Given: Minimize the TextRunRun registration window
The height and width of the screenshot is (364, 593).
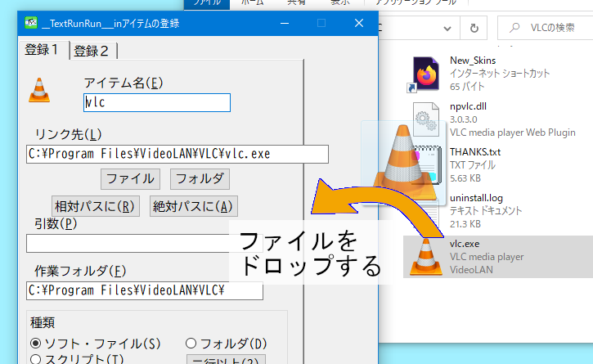Looking at the screenshot, I should pos(285,24).
